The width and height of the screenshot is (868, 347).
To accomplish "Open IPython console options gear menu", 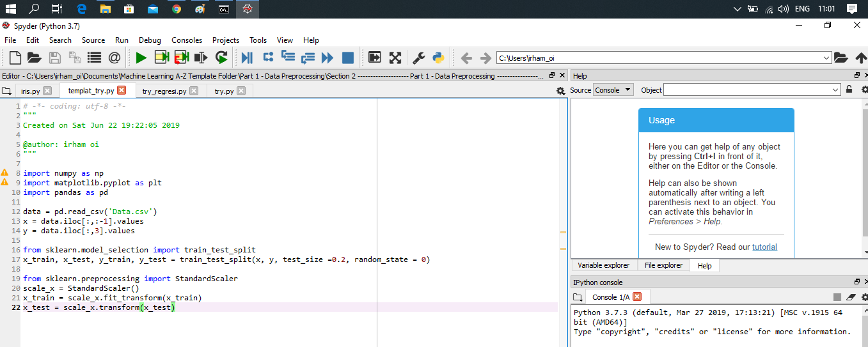I will (865, 297).
